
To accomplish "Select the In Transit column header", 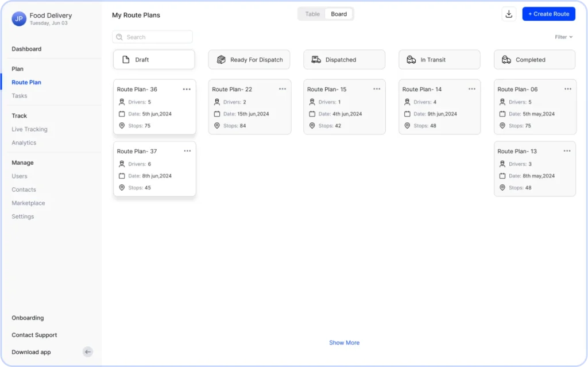I will 439,59.
